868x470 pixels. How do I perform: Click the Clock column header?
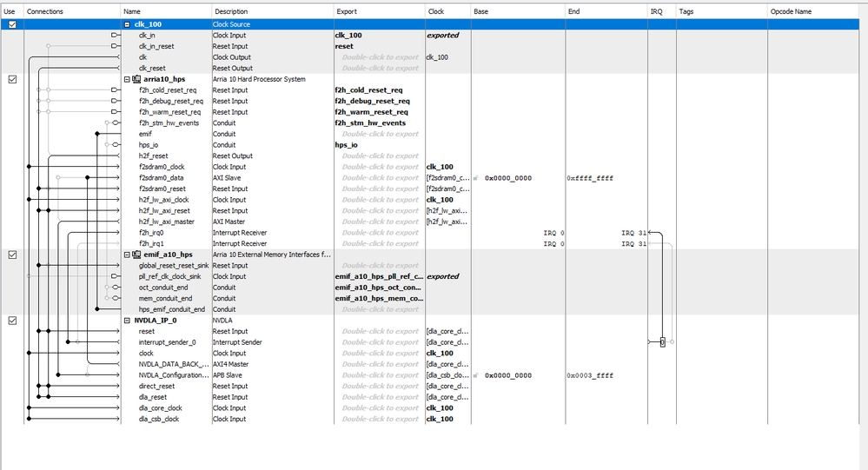point(435,11)
